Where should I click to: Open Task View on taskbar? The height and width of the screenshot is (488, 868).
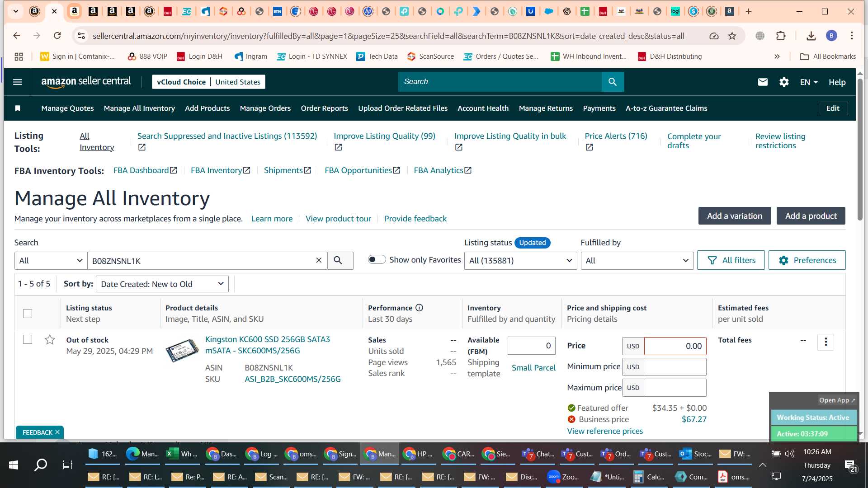coord(67,465)
